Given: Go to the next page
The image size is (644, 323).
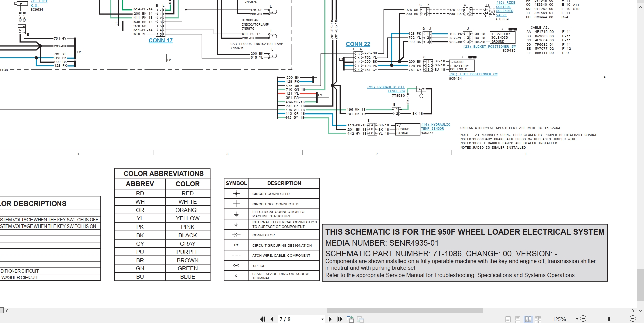Looking at the screenshot, I should pos(330,319).
